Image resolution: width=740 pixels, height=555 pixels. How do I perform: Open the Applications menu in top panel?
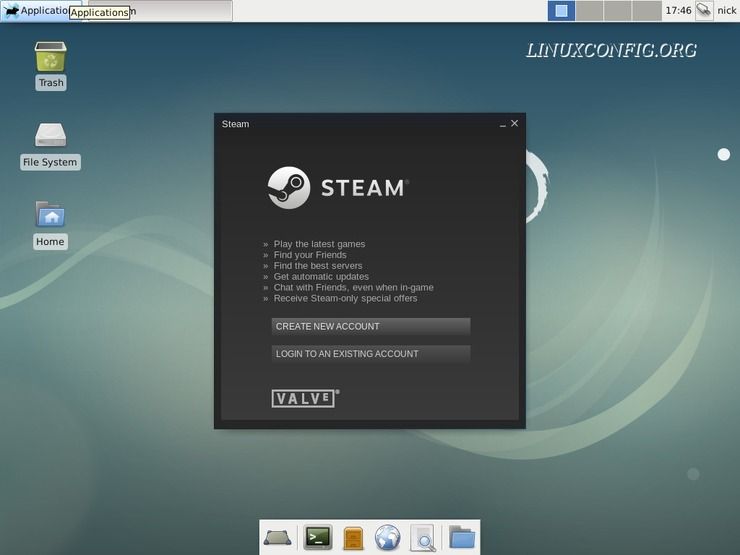[40, 11]
